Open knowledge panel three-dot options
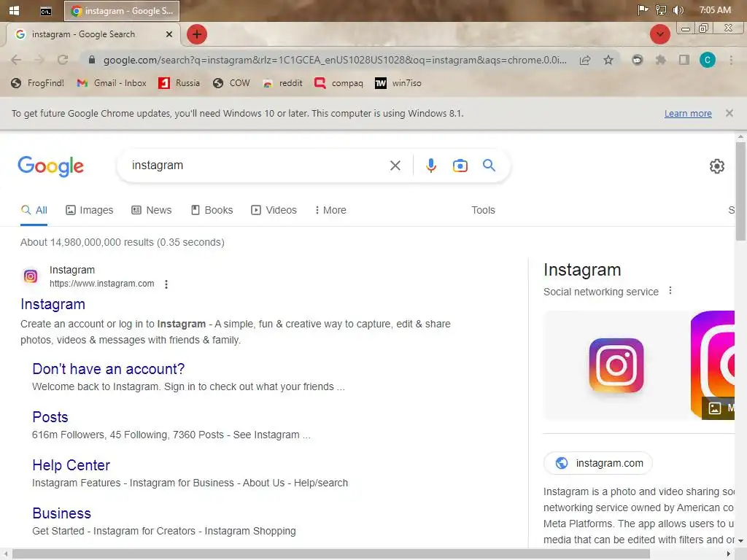This screenshot has width=747, height=560. (670, 290)
